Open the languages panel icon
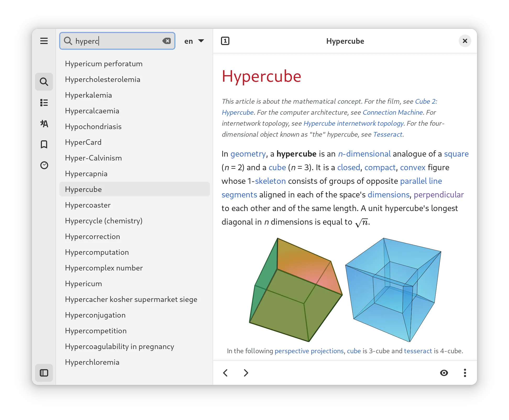The width and height of the screenshot is (509, 420). pyautogui.click(x=44, y=124)
